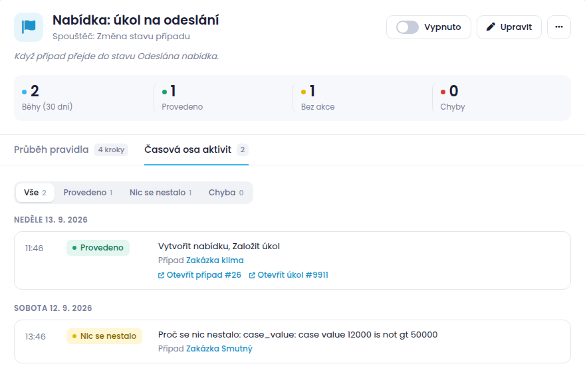Switch to the Průběh pravidla tab
This screenshot has width=585, height=392.
point(71,149)
